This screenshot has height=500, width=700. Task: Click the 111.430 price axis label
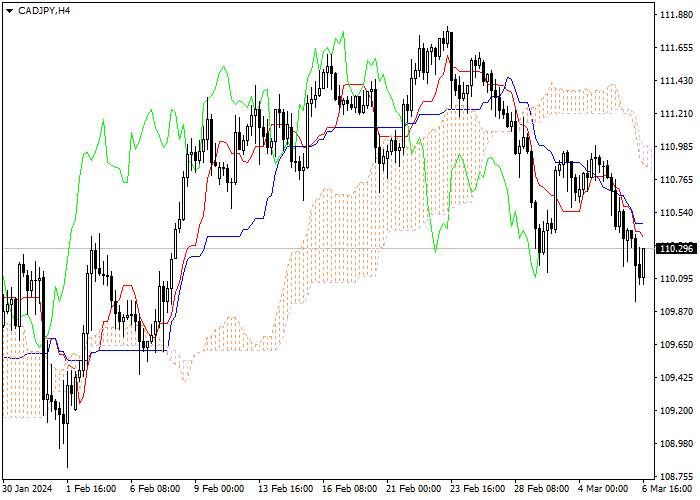(676, 81)
